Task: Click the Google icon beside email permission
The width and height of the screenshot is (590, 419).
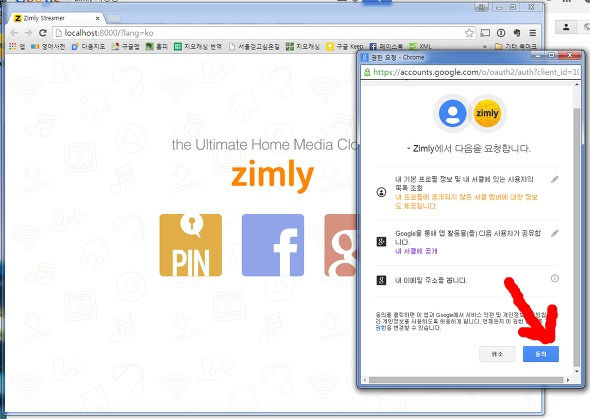Action: 381,280
